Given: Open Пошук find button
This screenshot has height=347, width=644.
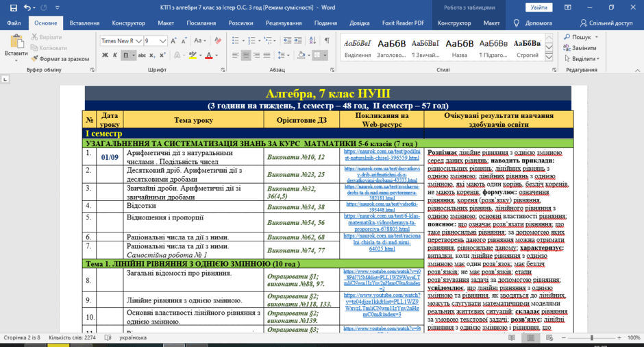Looking at the screenshot, I should pos(581,37).
